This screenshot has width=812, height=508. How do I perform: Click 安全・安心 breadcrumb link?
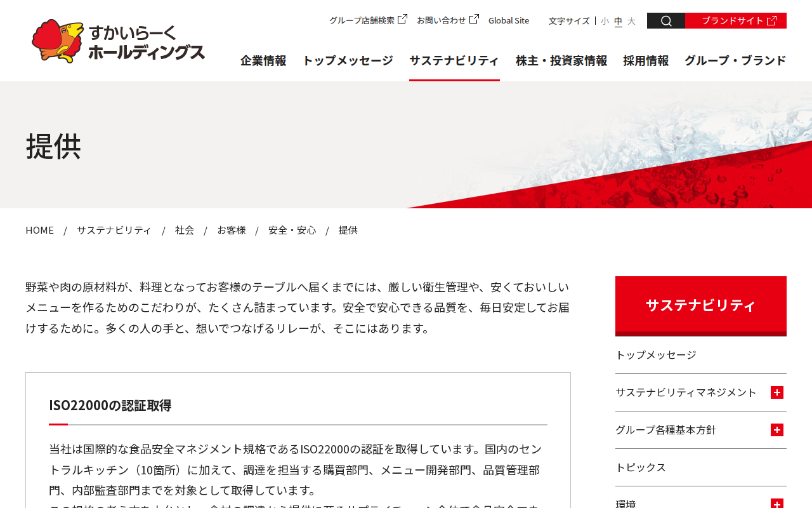coord(292,230)
